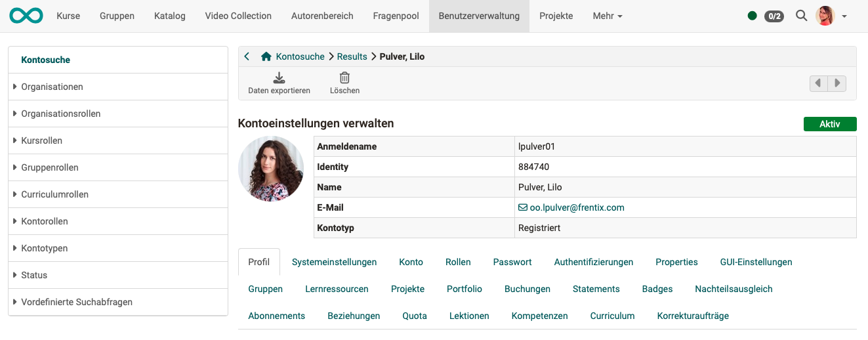The height and width of the screenshot is (340, 868).
Task: Open the Lektionen tab
Action: (469, 316)
